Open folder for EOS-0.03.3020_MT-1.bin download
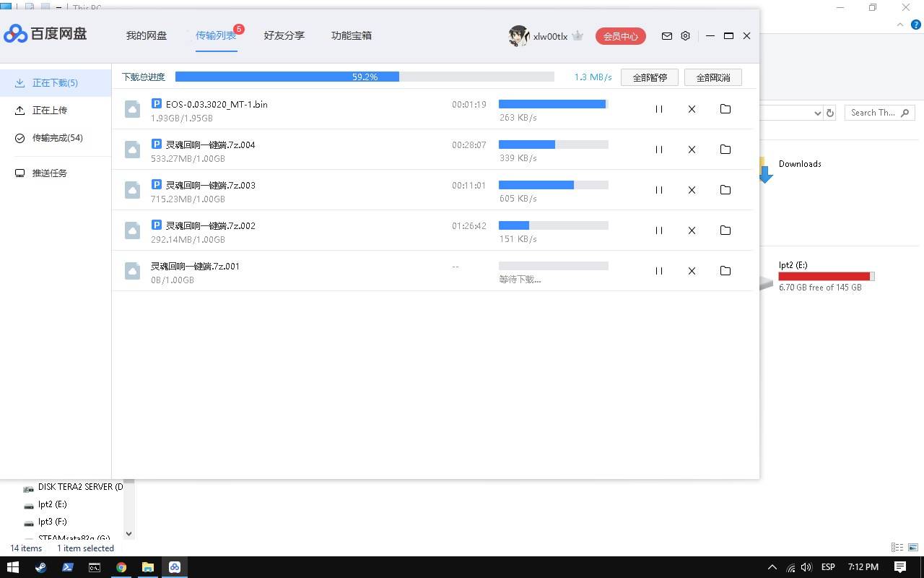 click(x=725, y=109)
